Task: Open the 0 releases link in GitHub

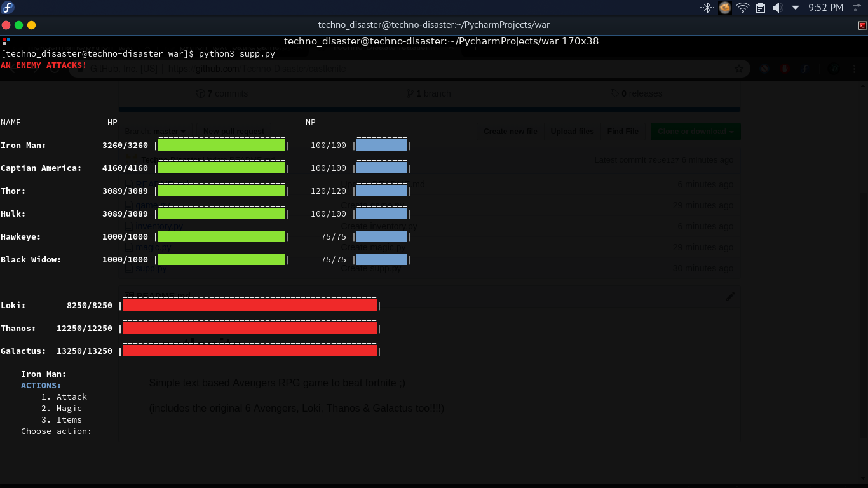Action: tap(636, 93)
